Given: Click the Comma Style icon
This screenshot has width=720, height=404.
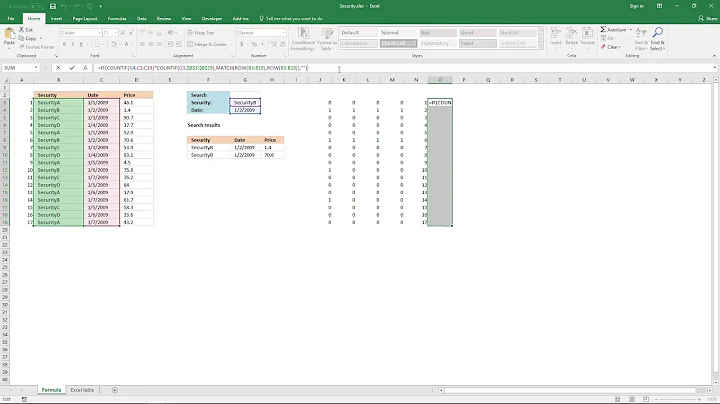Looking at the screenshot, I should coord(262,44).
